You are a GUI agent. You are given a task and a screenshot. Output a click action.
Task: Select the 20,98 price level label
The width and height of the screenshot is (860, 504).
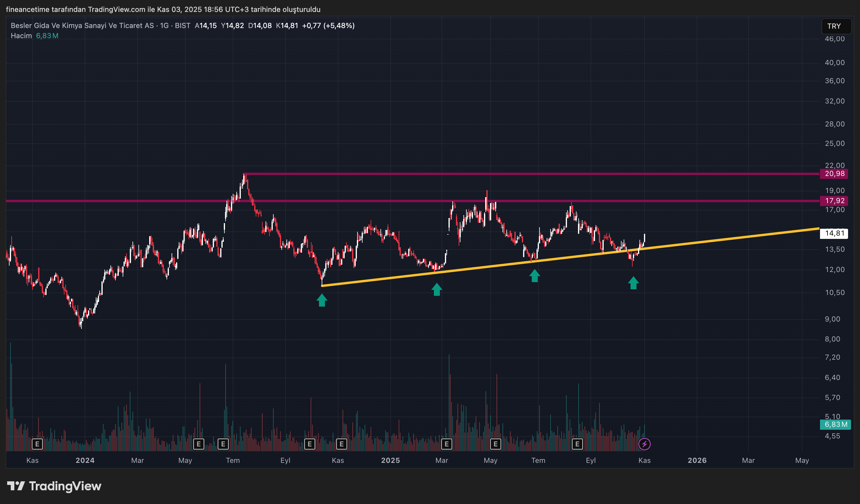(834, 174)
